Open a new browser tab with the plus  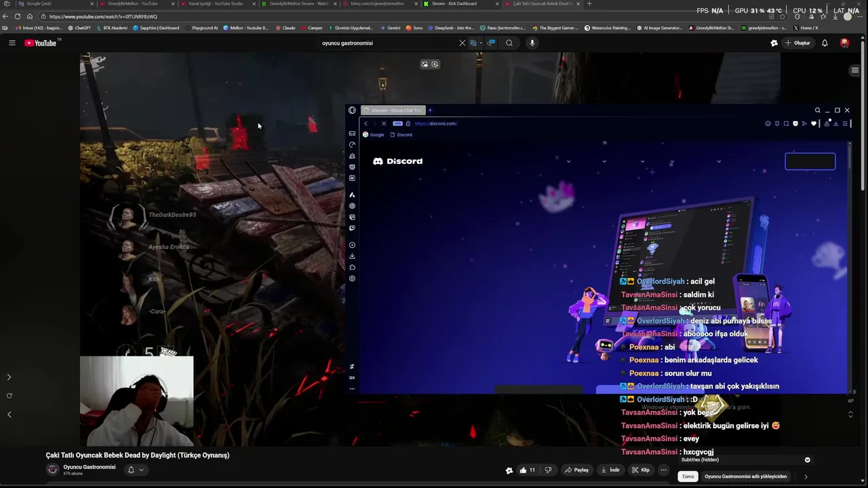[x=589, y=3]
